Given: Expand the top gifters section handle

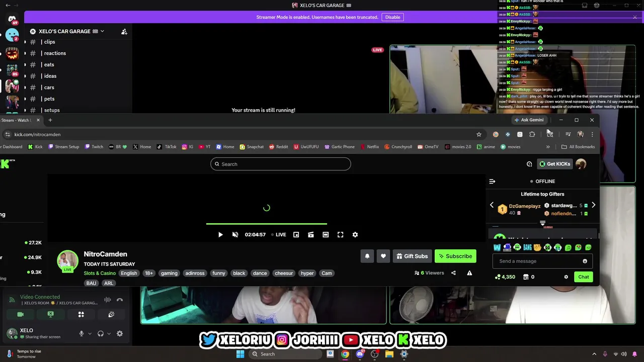Looking at the screenshot, I should (x=542, y=223).
